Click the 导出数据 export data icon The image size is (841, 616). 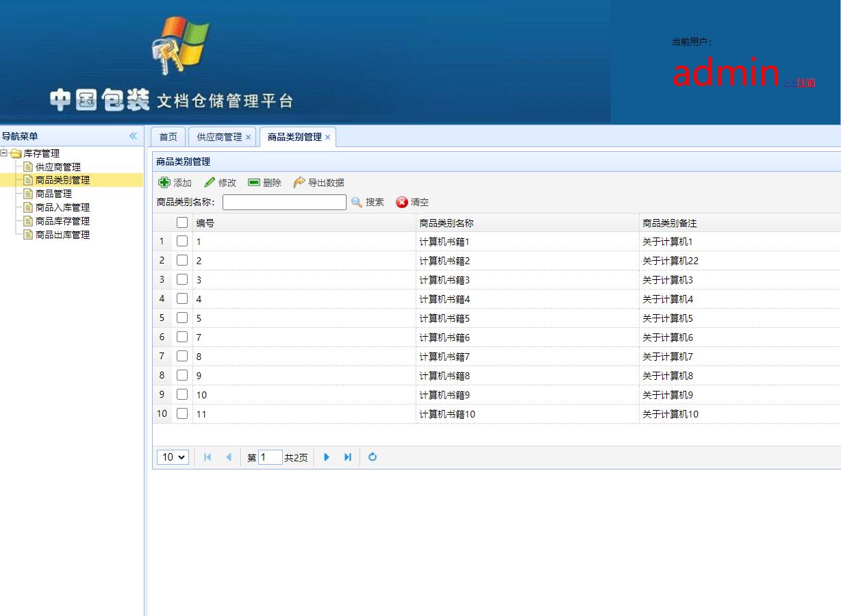coord(299,182)
